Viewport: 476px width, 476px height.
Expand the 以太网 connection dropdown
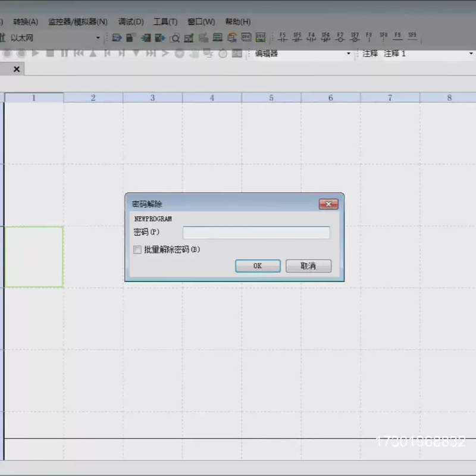click(98, 37)
